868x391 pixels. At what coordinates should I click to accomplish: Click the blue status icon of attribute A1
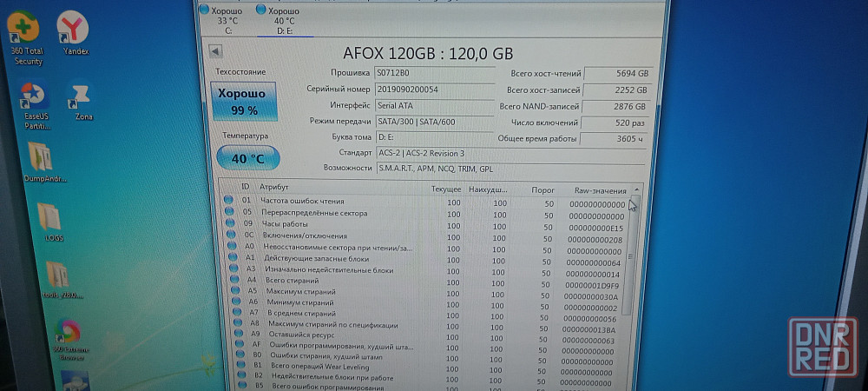tap(233, 257)
